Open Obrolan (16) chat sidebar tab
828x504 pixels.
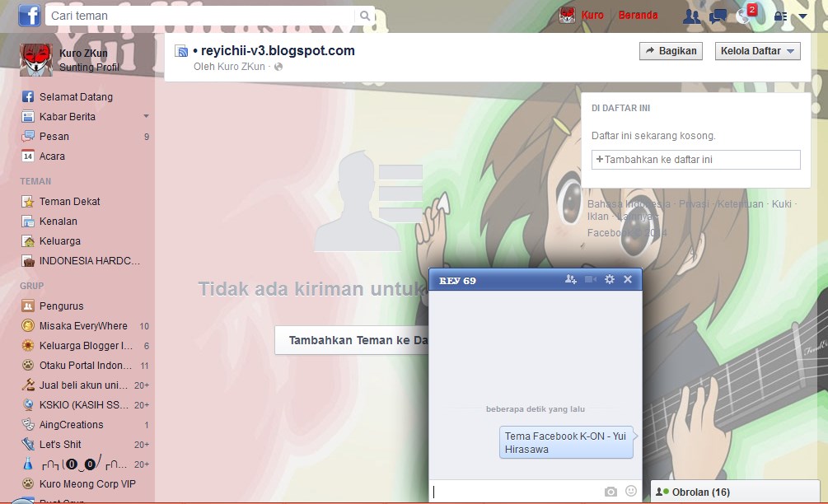point(735,492)
